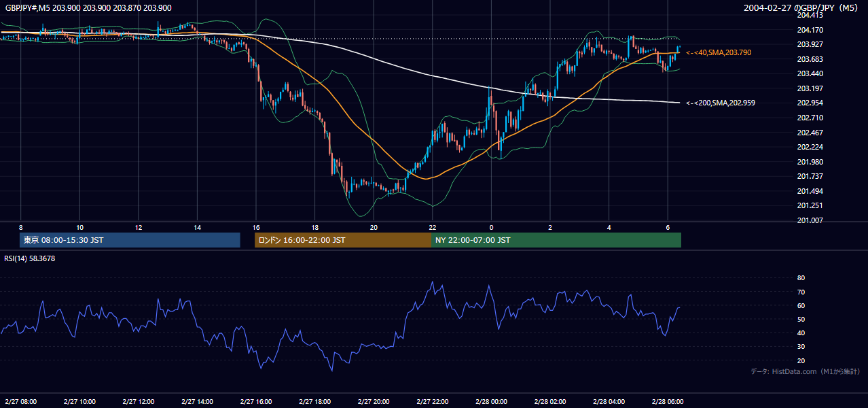Screen dimensions: 868x408
Task: Click the GBPJPY#,M5 chart title with OHLC values
Action: tap(88, 7)
